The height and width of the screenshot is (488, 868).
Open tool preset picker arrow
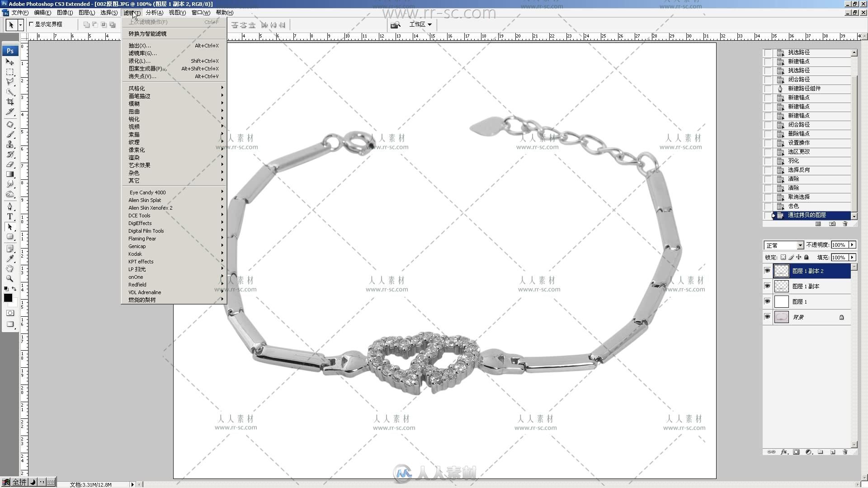coord(20,24)
